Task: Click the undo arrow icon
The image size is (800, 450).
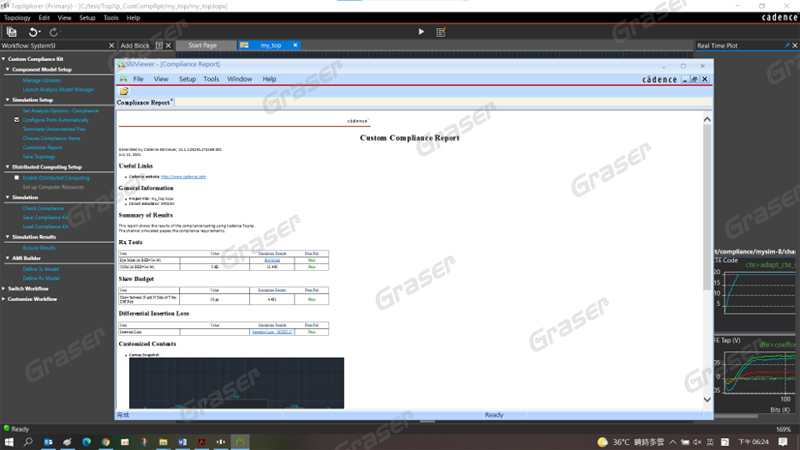Action: click(33, 32)
